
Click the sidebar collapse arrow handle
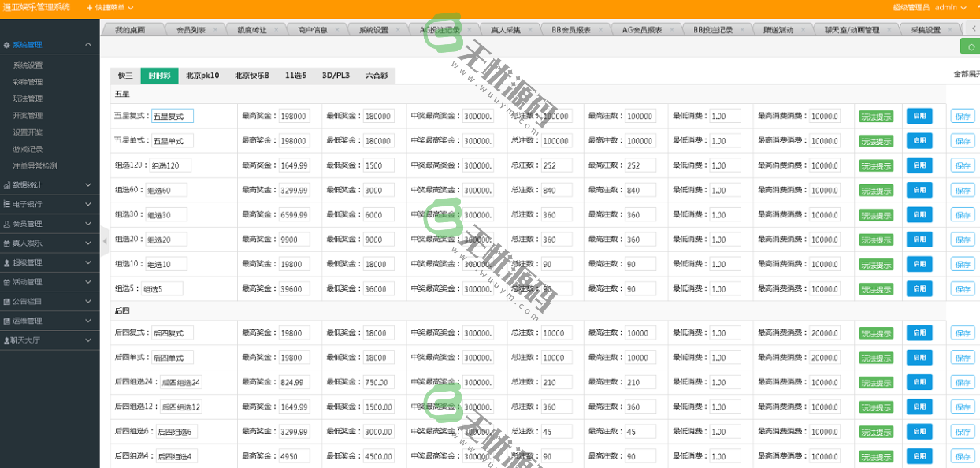pyautogui.click(x=105, y=241)
